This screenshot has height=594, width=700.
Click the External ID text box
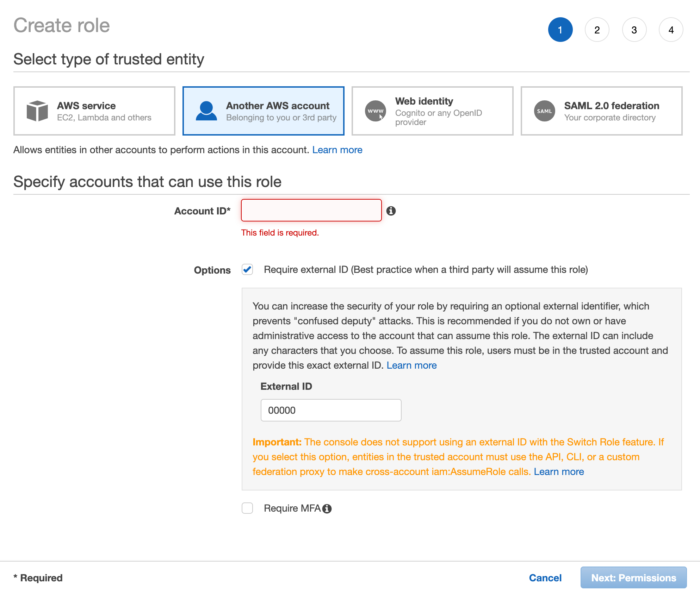[x=331, y=410]
